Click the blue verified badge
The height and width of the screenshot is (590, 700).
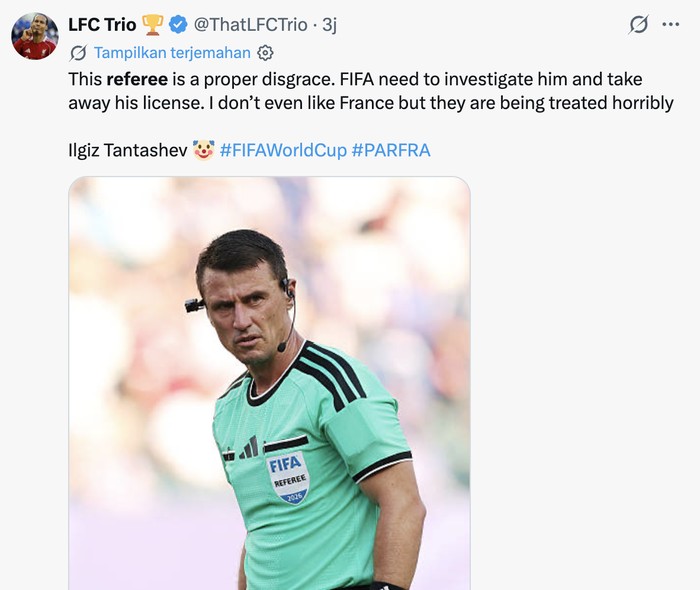(178, 24)
